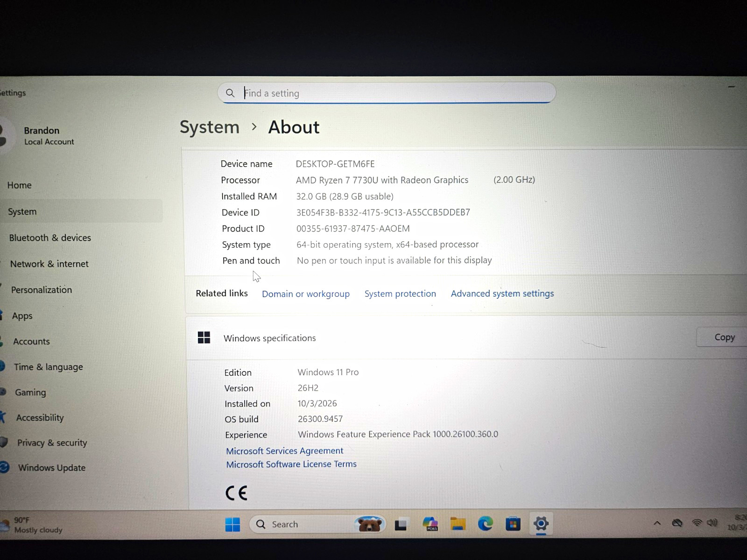Open the volume speaker icon
This screenshot has width=747, height=560.
[x=712, y=523]
